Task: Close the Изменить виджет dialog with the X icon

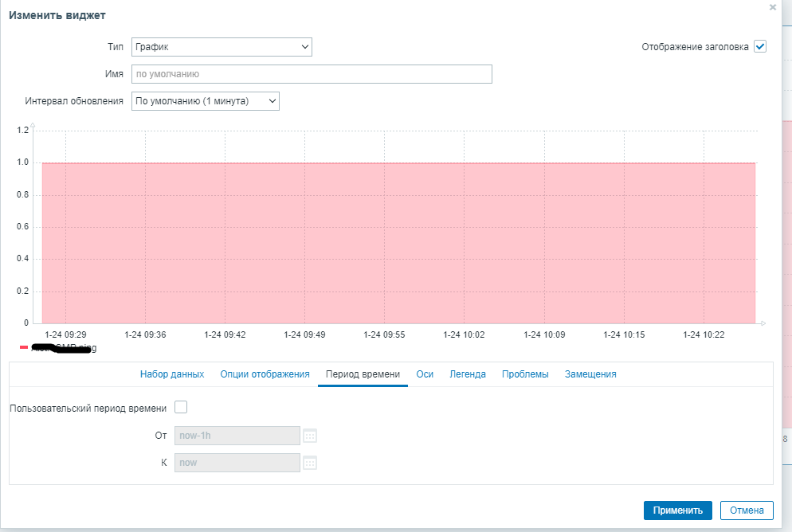Action: tap(772, 7)
